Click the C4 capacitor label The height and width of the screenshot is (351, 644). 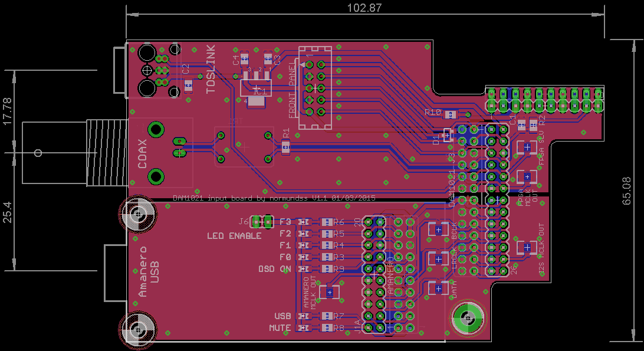(x=236, y=60)
